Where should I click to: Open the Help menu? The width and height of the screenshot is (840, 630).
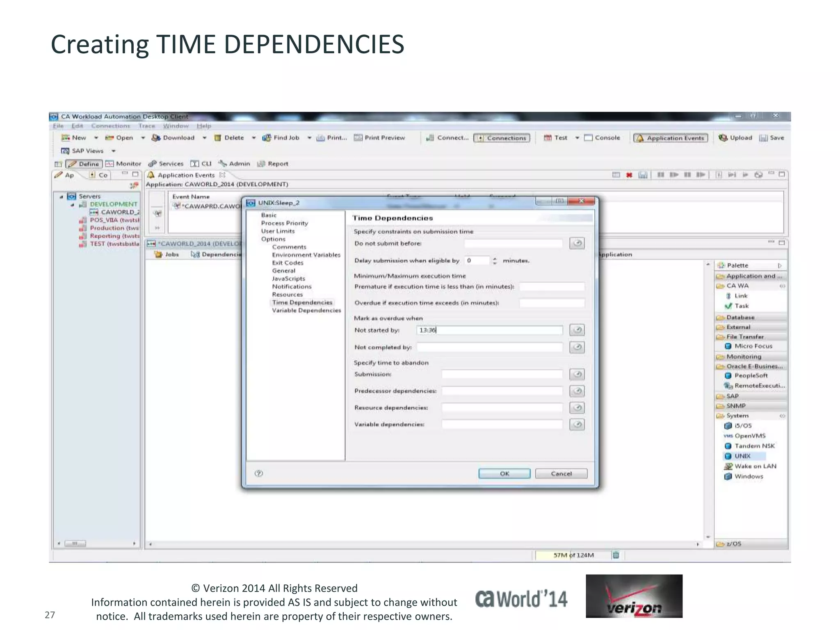pos(203,126)
